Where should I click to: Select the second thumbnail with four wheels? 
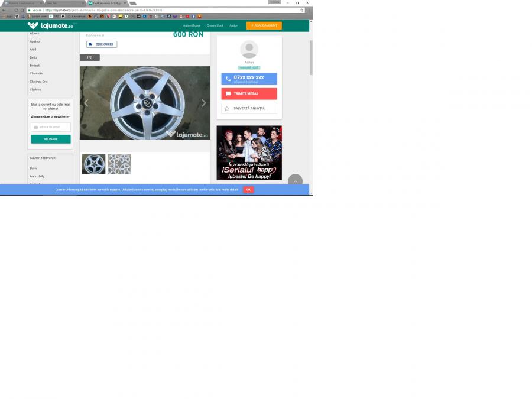119,164
